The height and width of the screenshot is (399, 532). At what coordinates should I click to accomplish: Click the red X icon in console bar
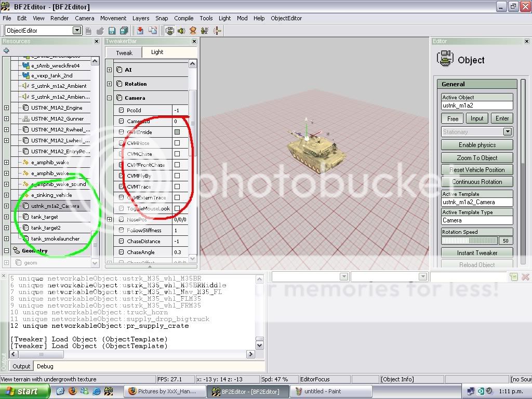[x=524, y=277]
